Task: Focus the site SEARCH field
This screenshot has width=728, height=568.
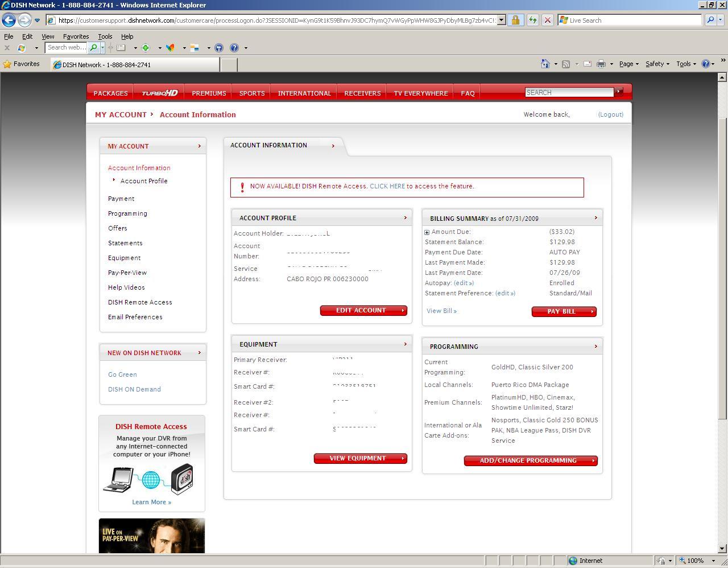Action: click(x=569, y=92)
